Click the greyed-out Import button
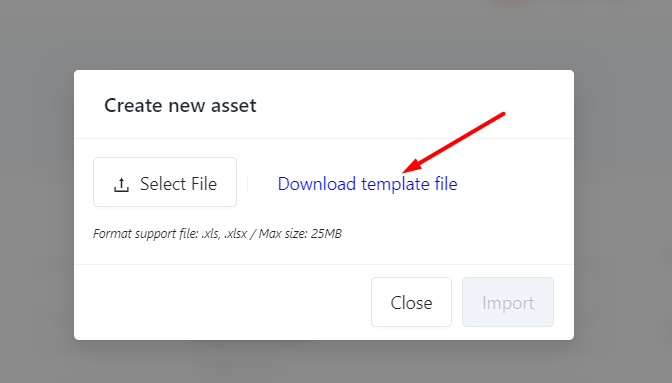This screenshot has height=383, width=672. tap(508, 302)
